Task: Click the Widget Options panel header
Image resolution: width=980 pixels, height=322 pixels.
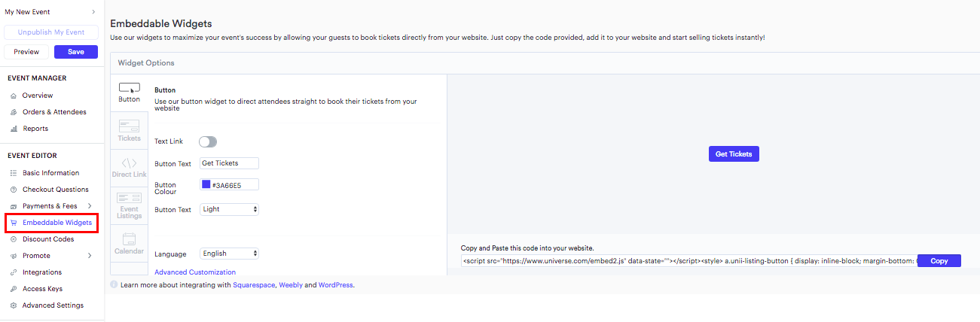Action: [545, 63]
